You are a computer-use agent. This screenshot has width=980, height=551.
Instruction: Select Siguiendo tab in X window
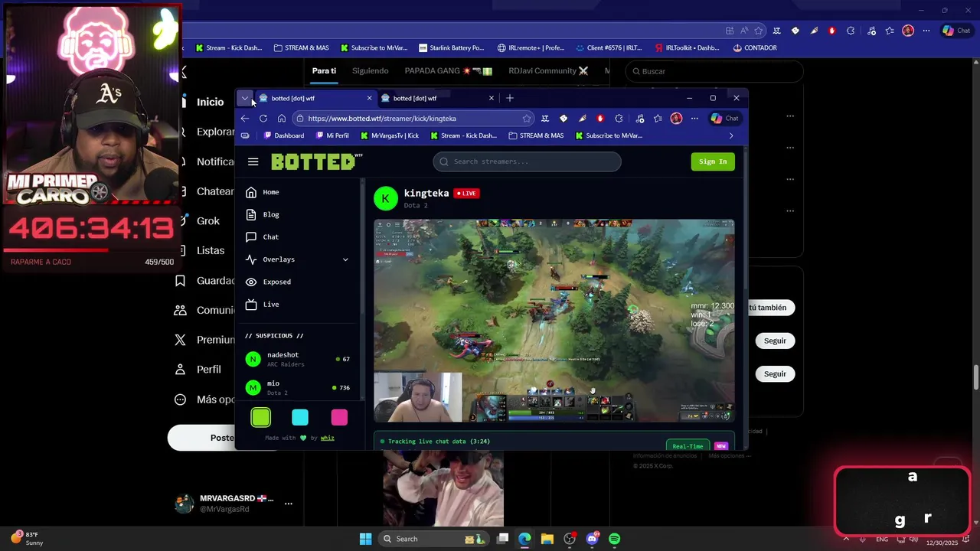pos(371,71)
